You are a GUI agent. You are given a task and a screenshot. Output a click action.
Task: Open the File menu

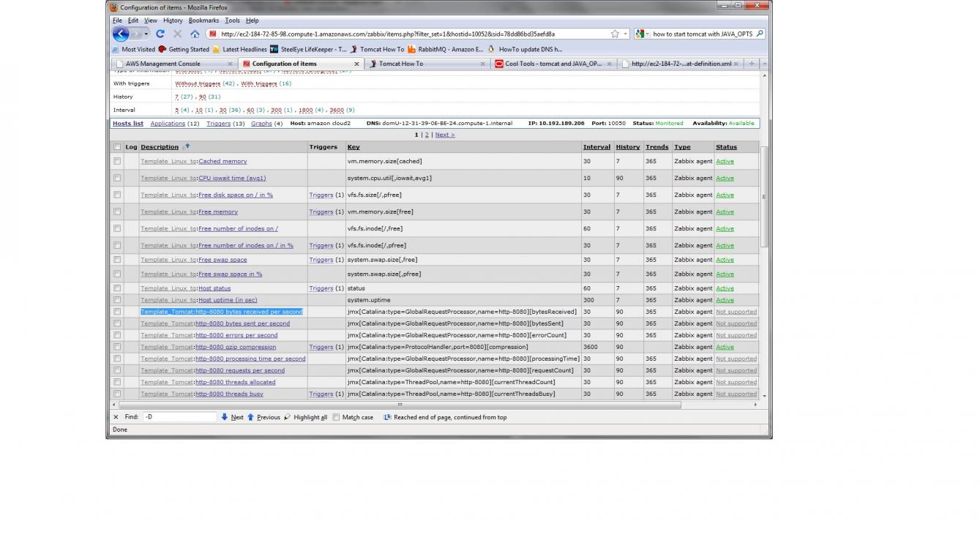[x=117, y=20]
